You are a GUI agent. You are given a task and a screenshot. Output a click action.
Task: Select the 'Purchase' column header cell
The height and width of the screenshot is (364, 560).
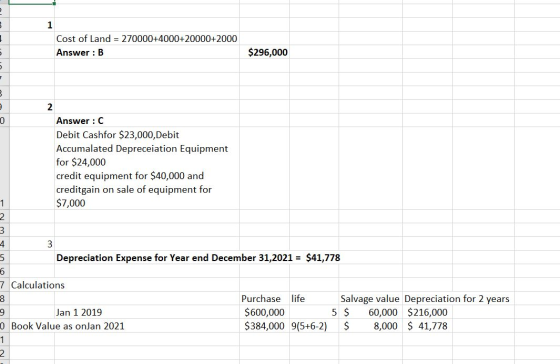pyautogui.click(x=264, y=299)
